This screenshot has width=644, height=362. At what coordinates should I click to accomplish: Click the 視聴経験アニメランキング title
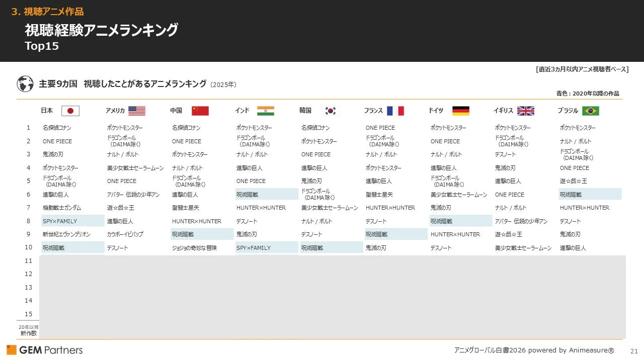click(100, 30)
